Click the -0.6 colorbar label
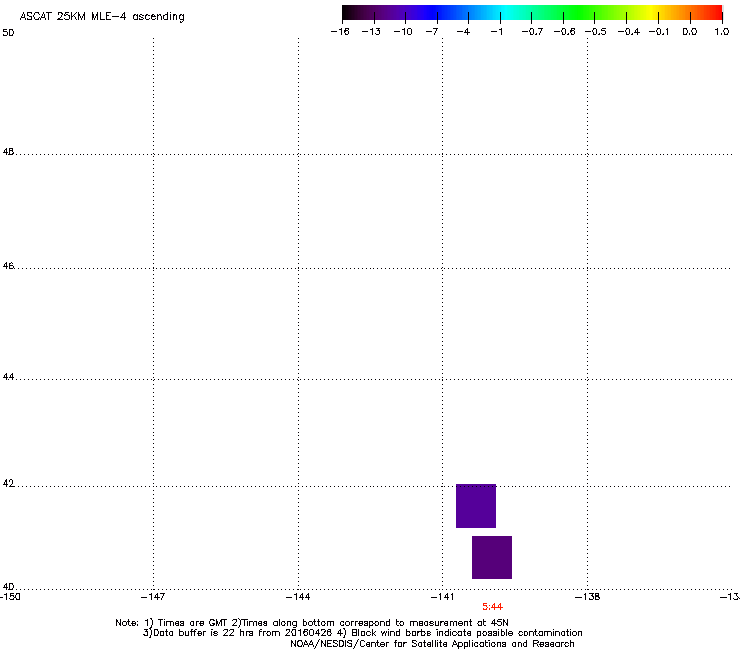 [564, 32]
